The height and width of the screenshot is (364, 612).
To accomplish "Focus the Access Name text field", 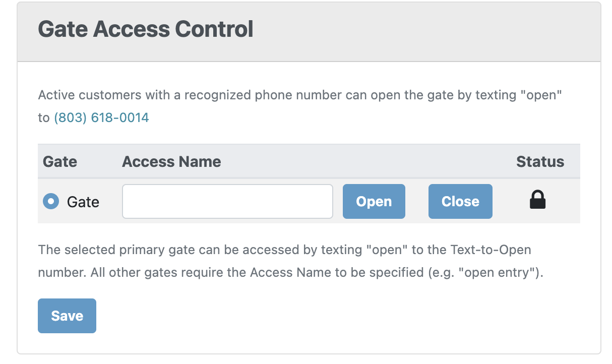I will (x=227, y=201).
